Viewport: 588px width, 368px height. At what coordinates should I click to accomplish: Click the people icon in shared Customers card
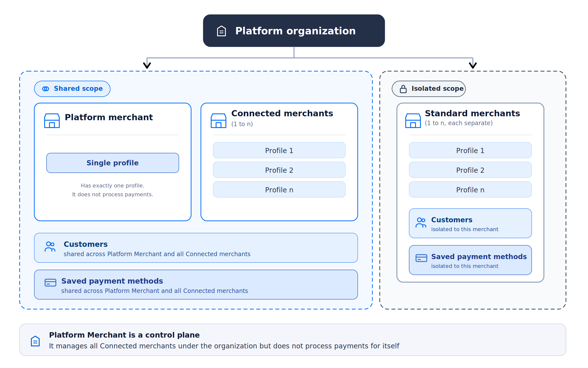pyautogui.click(x=50, y=247)
